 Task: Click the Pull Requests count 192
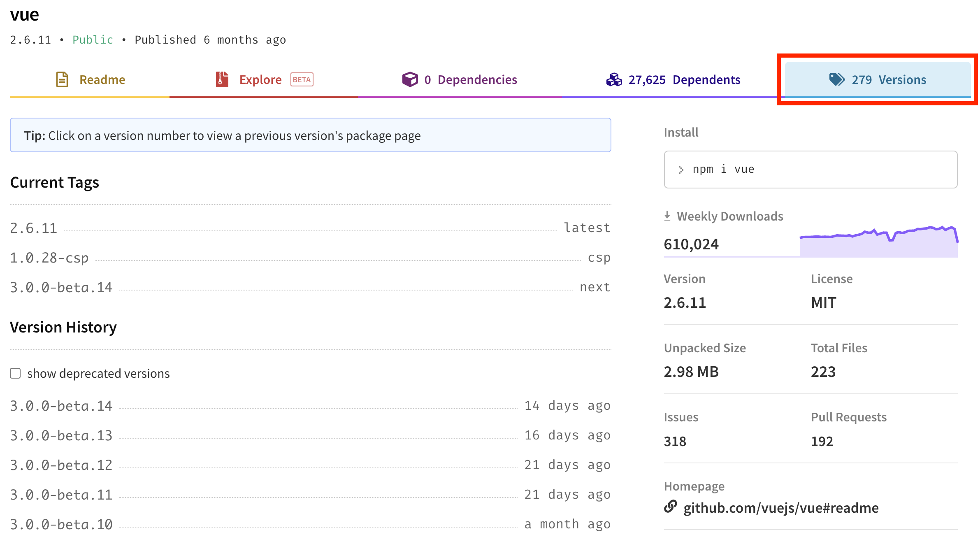tap(822, 441)
